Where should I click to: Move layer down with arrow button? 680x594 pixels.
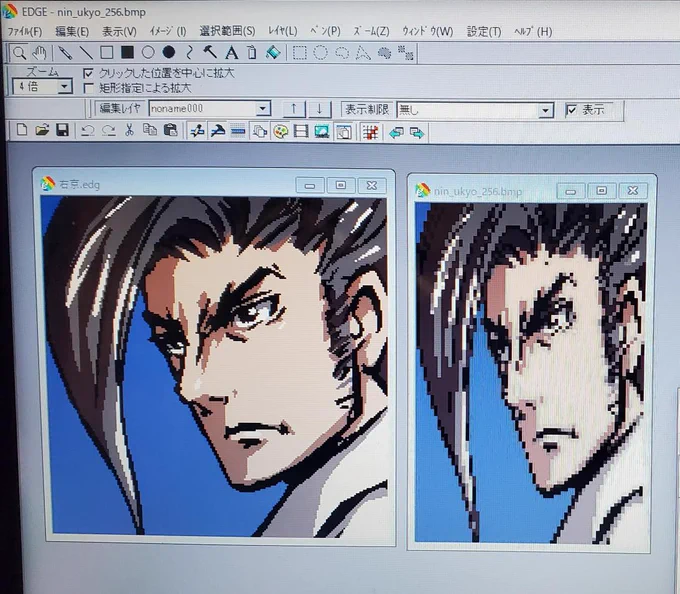pos(319,109)
